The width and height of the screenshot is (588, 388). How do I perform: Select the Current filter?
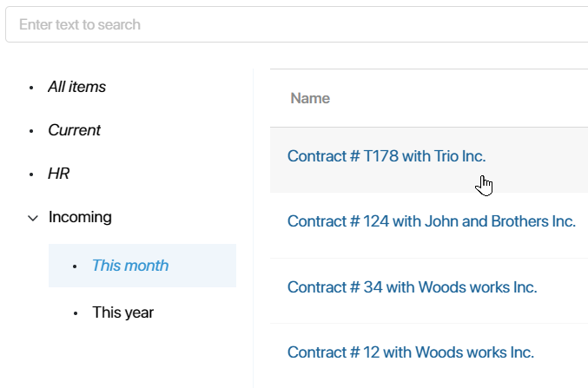pos(74,130)
